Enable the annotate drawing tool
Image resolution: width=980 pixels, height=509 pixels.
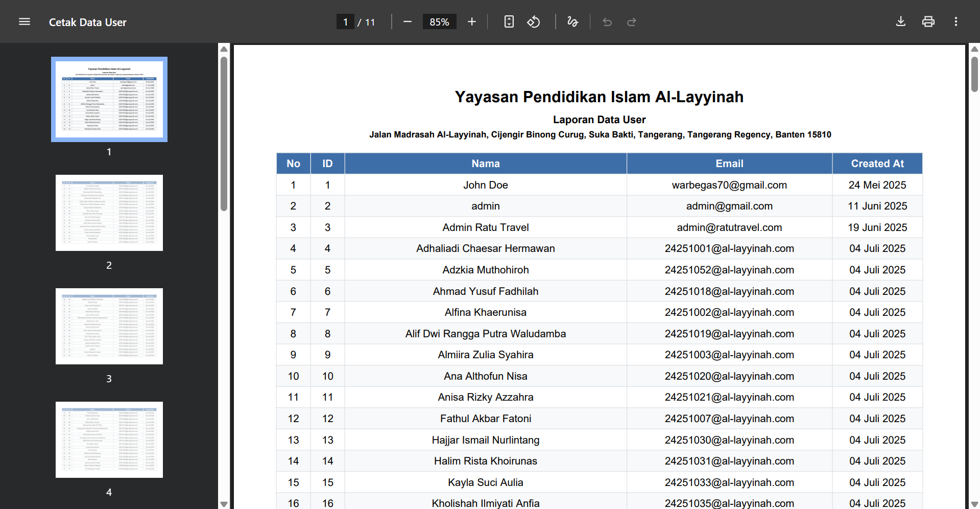tap(572, 21)
